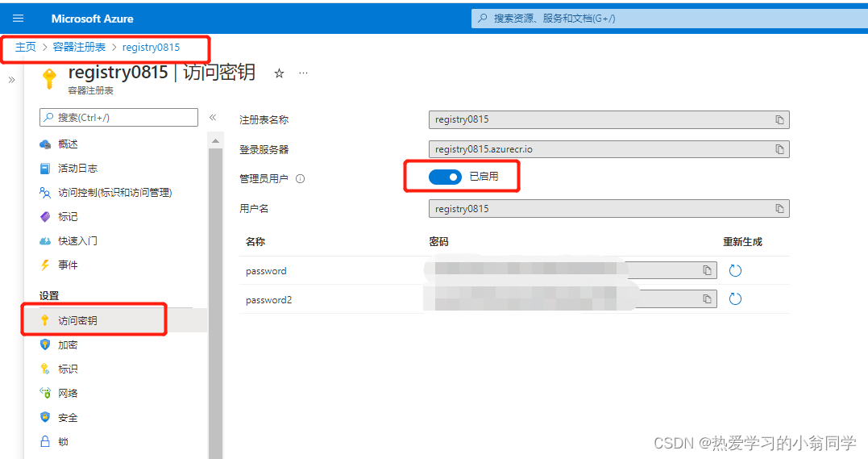Go to 主页 breadcrumb link
Screen dimensions: 868x459
pyautogui.click(x=26, y=47)
